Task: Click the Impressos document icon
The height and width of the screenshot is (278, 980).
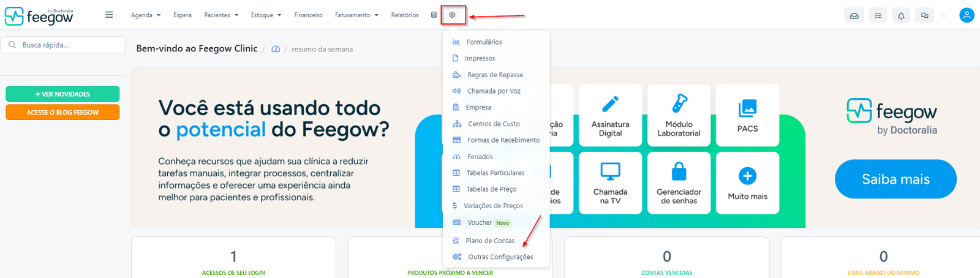Action: [x=455, y=58]
